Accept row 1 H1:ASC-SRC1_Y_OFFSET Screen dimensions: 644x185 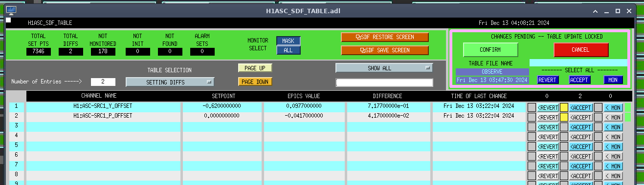[581, 107]
